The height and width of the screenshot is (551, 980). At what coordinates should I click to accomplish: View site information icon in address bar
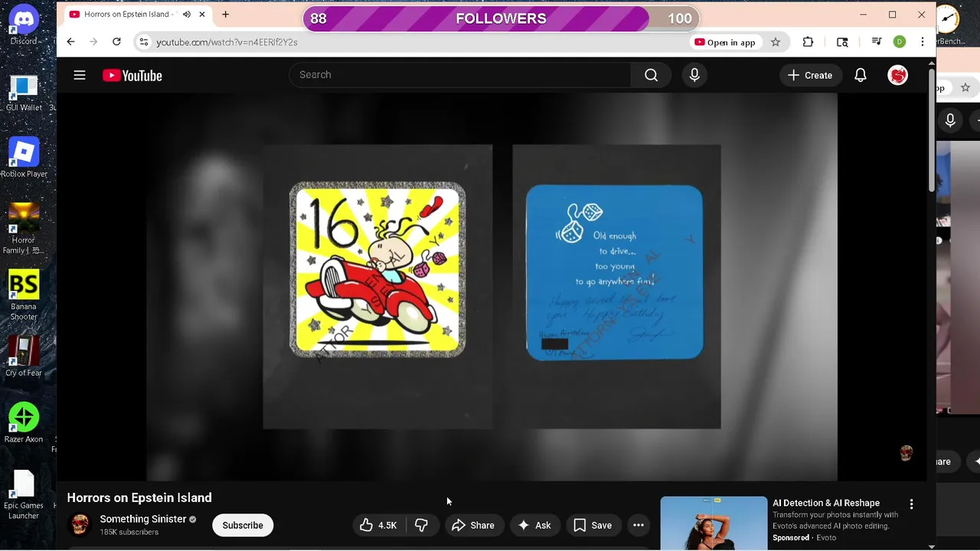[143, 42]
